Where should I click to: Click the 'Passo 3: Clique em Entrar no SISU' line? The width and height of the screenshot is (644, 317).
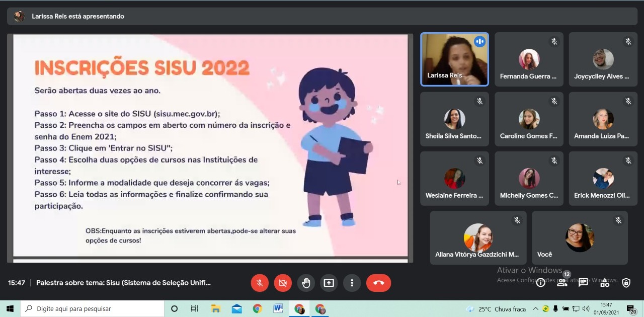pyautogui.click(x=104, y=148)
